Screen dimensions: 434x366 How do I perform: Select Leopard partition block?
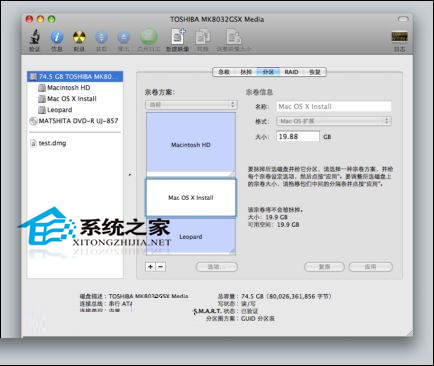click(x=191, y=237)
